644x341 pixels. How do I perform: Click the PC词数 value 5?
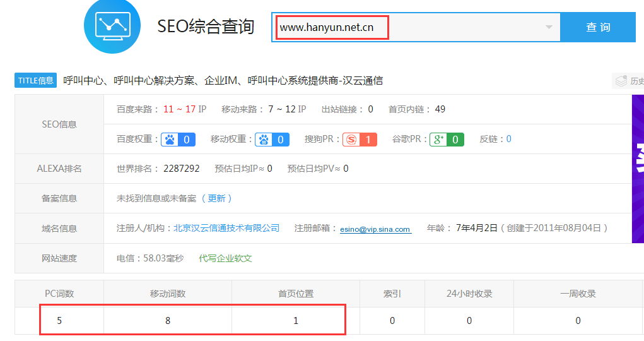[x=59, y=321]
